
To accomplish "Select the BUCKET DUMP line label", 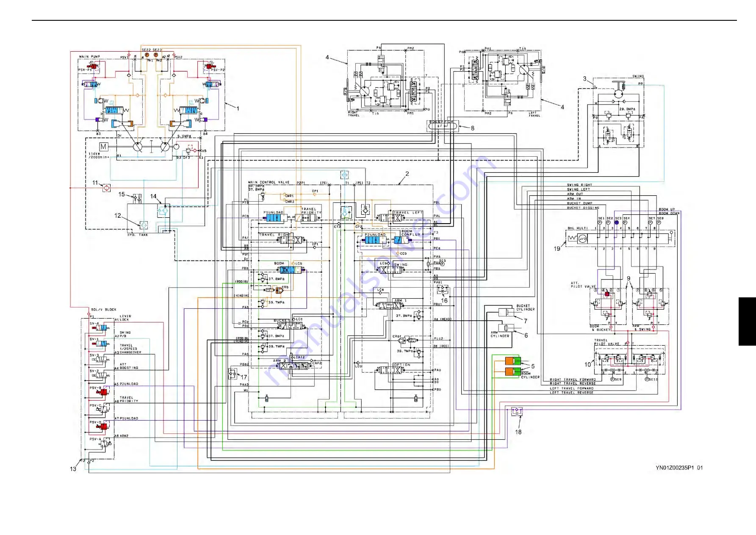I will point(580,203).
